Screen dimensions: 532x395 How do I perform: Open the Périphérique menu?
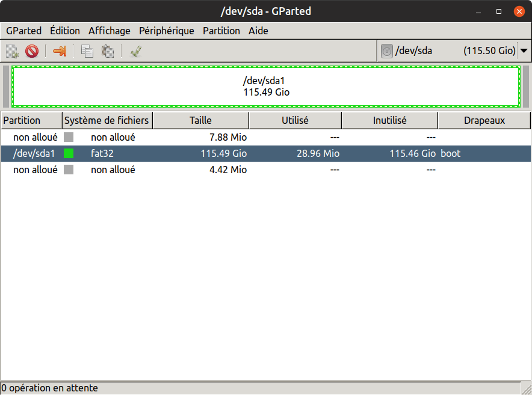coord(167,31)
